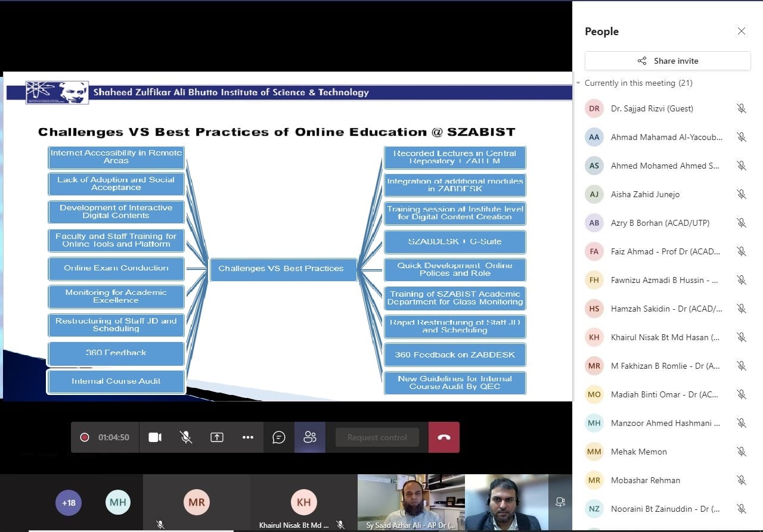
Task: Click the recording indicator red dot
Action: pyautogui.click(x=85, y=437)
